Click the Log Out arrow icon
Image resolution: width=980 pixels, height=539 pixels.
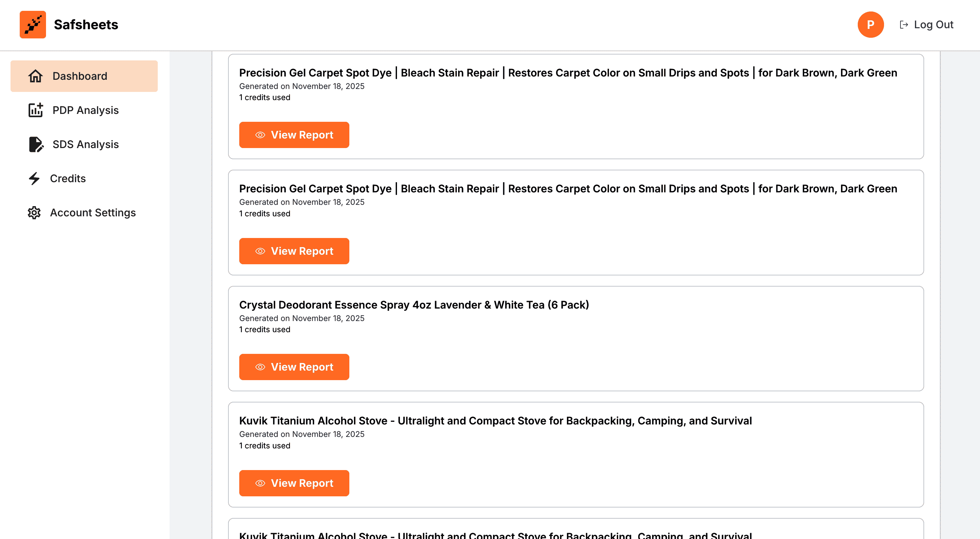point(904,25)
